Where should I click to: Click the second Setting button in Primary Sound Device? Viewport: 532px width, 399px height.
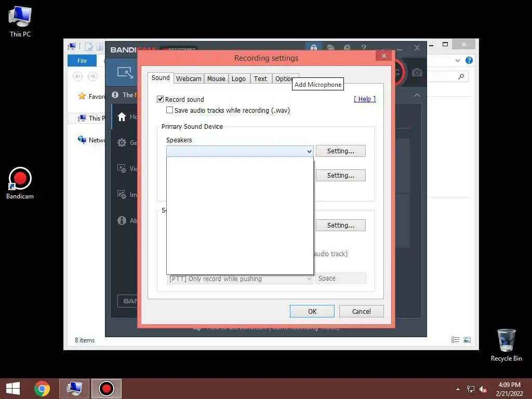tap(341, 176)
